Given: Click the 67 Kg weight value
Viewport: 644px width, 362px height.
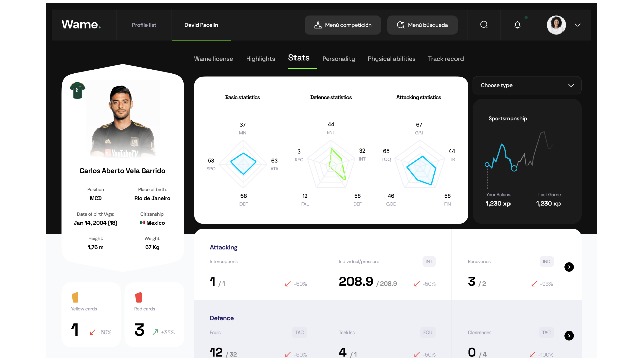Looking at the screenshot, I should click(152, 247).
